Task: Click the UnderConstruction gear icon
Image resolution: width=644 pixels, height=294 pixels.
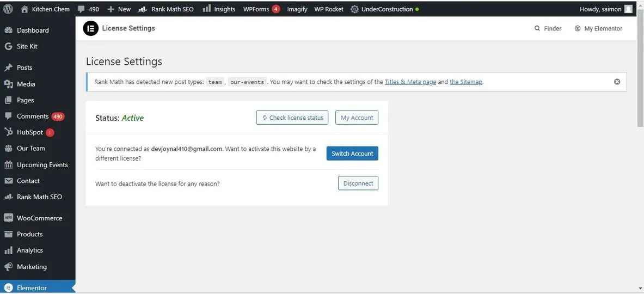Action: (355, 9)
